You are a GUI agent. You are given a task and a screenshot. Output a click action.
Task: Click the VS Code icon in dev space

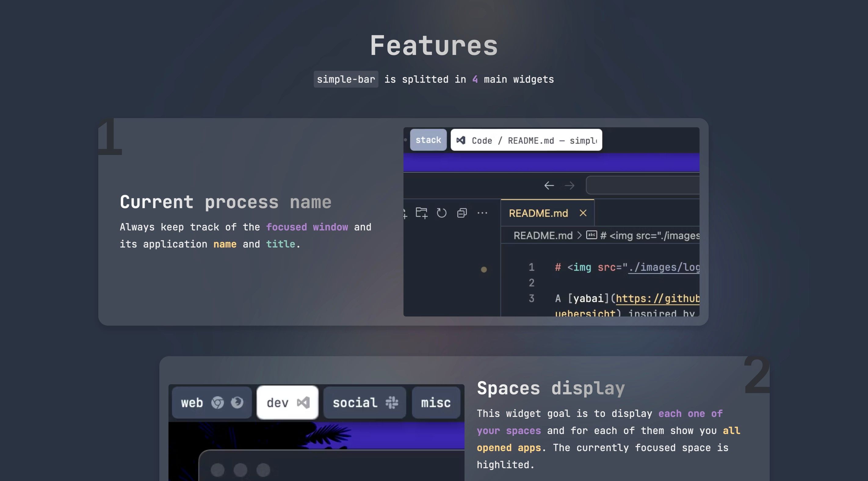(x=303, y=403)
